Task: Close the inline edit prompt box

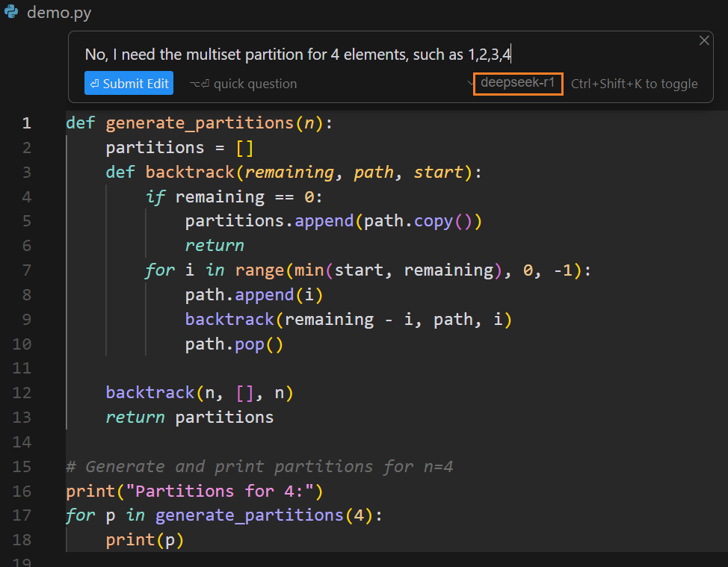Action: 704,40
